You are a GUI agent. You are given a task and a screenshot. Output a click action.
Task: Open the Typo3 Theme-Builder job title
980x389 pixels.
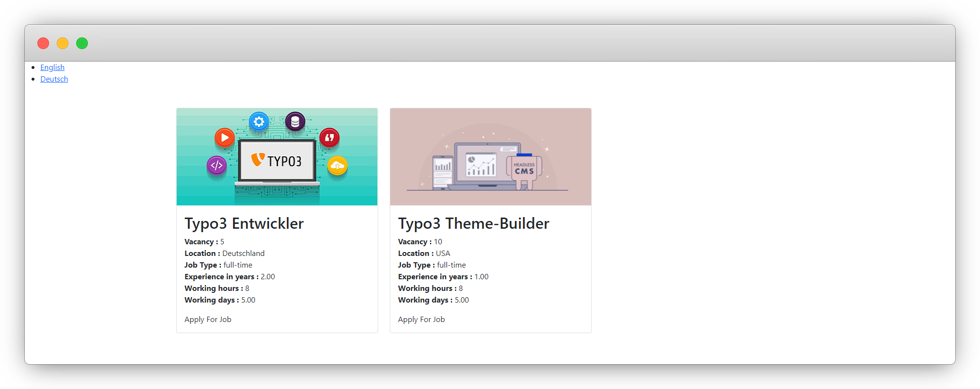(x=473, y=223)
